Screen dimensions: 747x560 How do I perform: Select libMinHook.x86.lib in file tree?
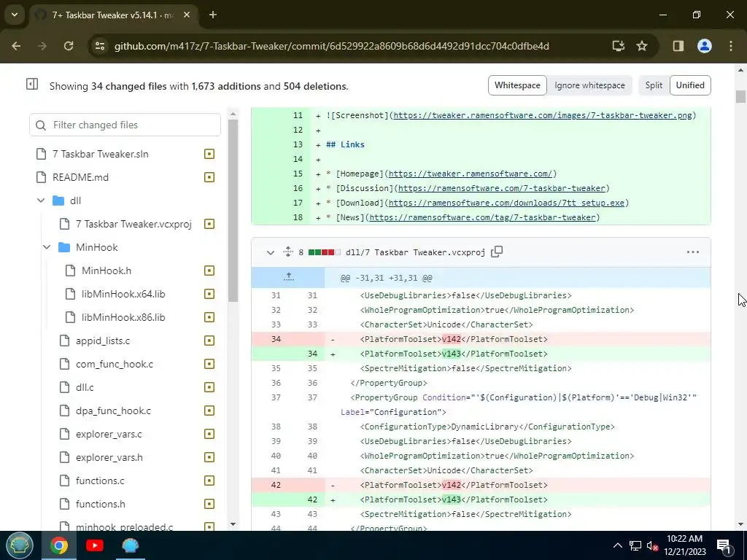click(x=123, y=317)
